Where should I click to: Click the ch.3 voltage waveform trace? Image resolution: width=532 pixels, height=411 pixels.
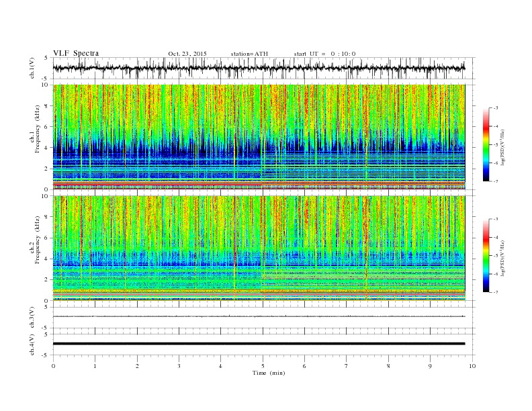pyautogui.click(x=259, y=316)
